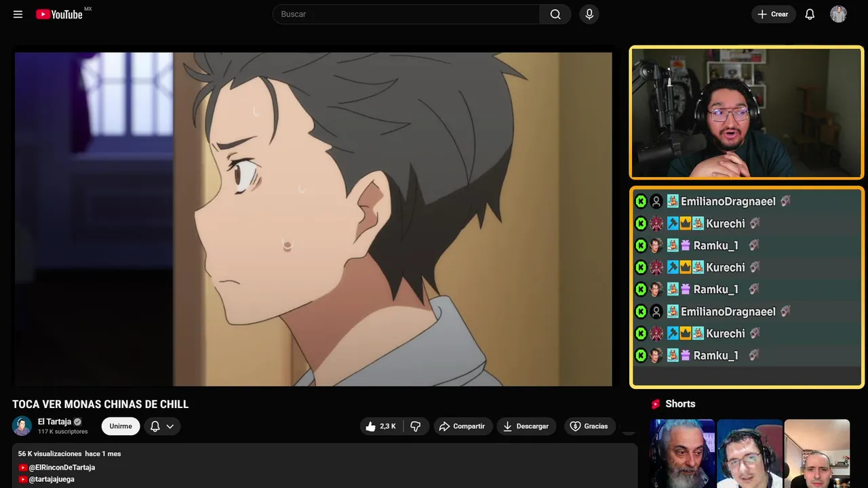The height and width of the screenshot is (488, 868).
Task: Click the Compartir share button
Action: click(462, 426)
